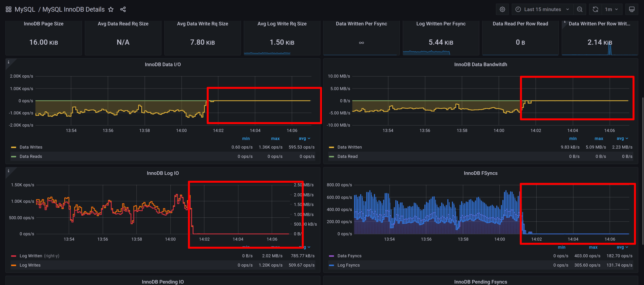Open the InnoDB FSyncs panel title menu
This screenshot has height=285, width=644.
[480, 173]
